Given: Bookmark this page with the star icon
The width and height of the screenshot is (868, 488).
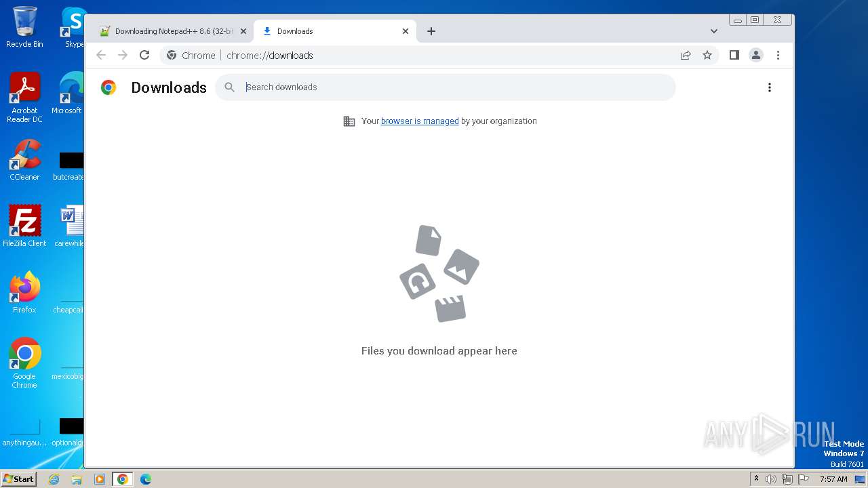Looking at the screenshot, I should point(707,56).
